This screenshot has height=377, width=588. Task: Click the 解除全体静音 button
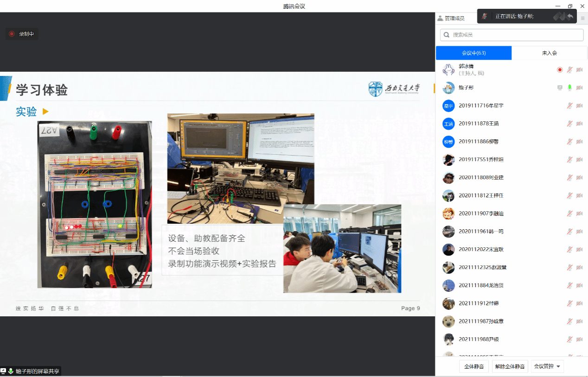click(x=510, y=366)
